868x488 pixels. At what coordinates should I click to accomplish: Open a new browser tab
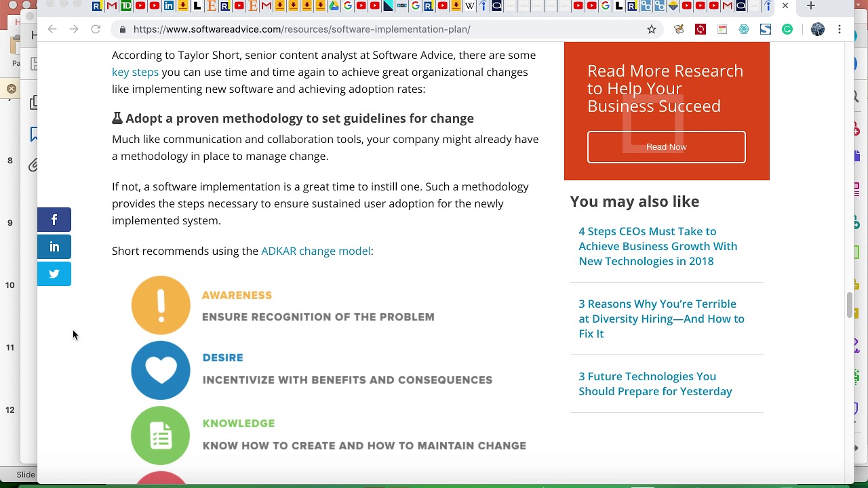[x=810, y=6]
